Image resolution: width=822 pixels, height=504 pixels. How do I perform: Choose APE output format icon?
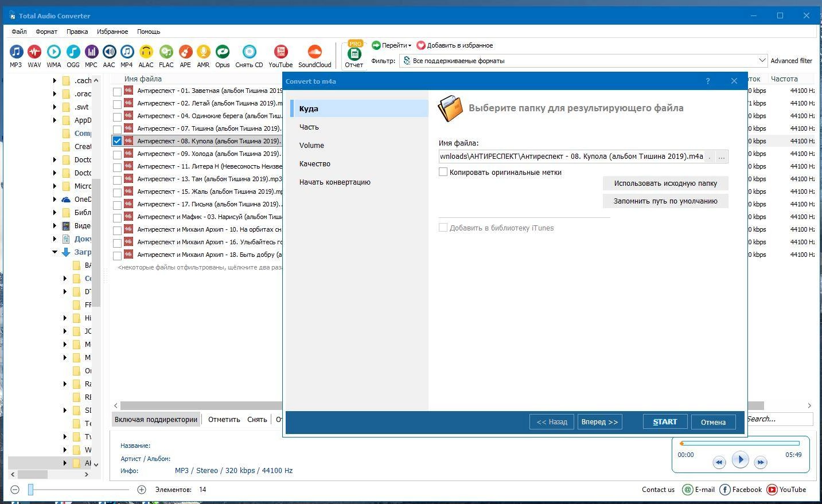coord(185,52)
